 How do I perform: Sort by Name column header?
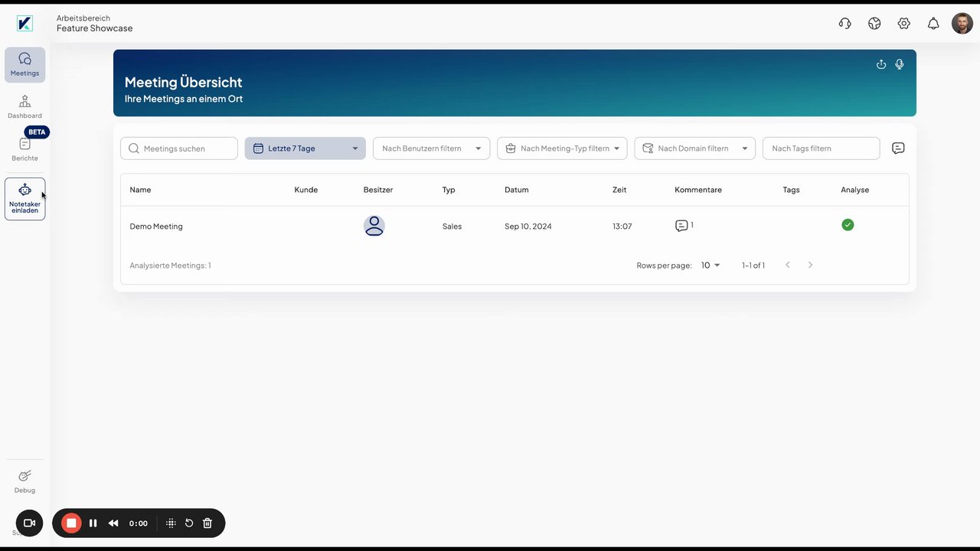pos(140,190)
